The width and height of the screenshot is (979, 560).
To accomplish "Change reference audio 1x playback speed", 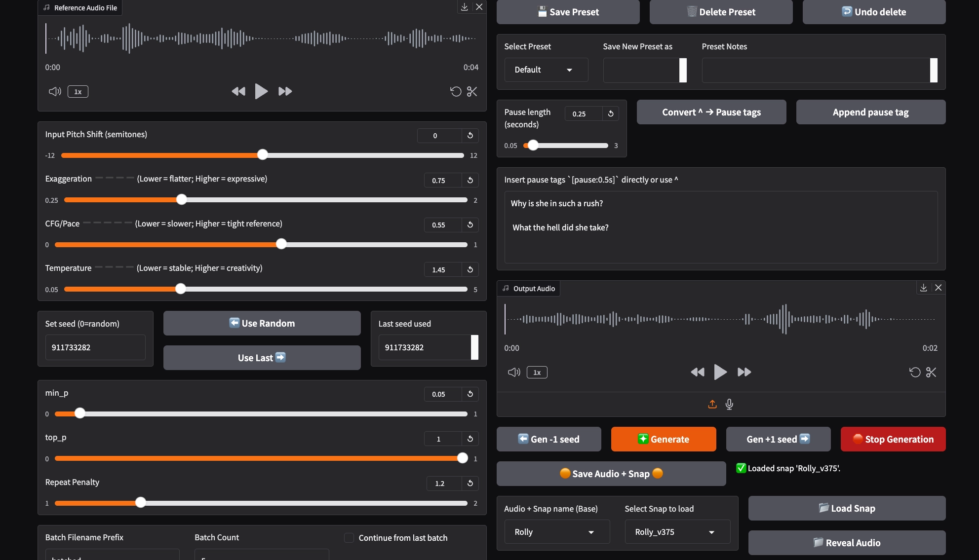I will (x=78, y=92).
